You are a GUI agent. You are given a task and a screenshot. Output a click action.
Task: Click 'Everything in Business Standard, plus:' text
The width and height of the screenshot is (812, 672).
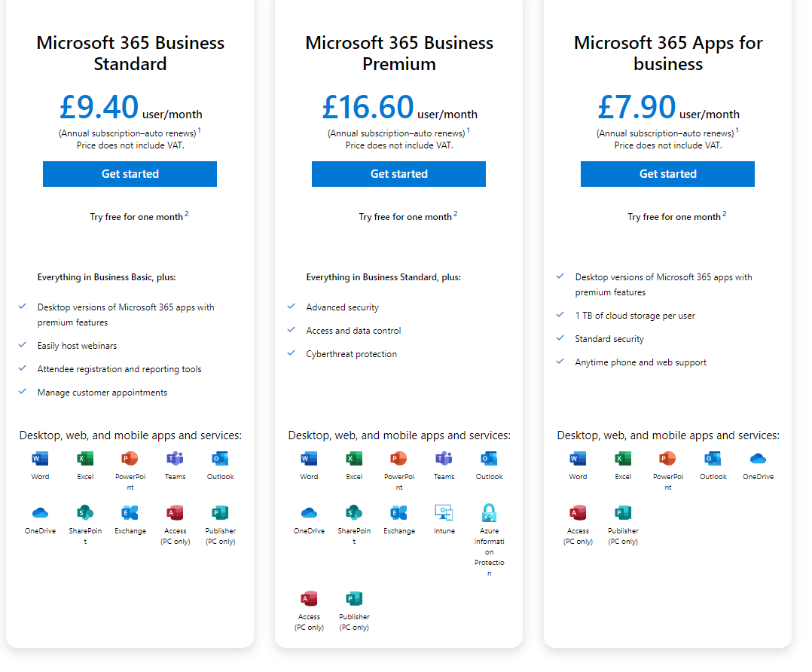point(383,277)
